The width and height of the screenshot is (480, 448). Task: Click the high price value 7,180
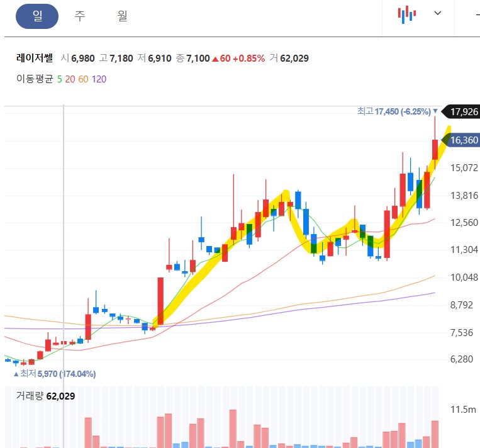point(121,58)
